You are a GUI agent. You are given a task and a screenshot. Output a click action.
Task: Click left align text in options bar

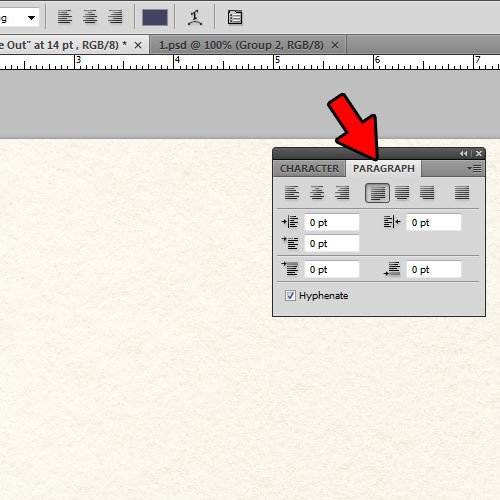[x=65, y=17]
